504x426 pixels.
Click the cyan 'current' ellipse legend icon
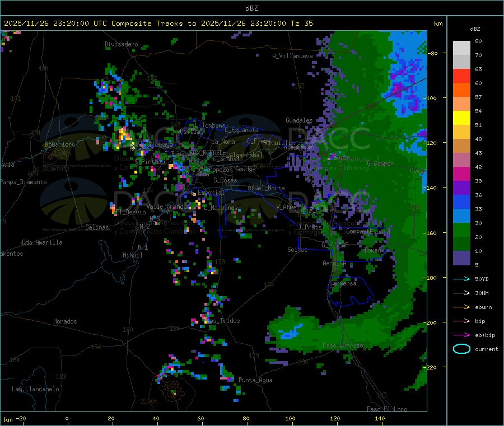pyautogui.click(x=461, y=349)
